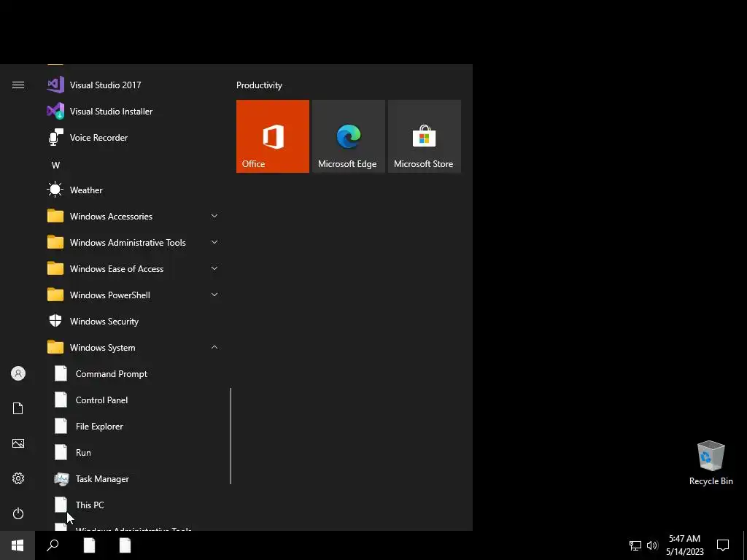Click the first blank pinned taskbar app

pos(89,545)
